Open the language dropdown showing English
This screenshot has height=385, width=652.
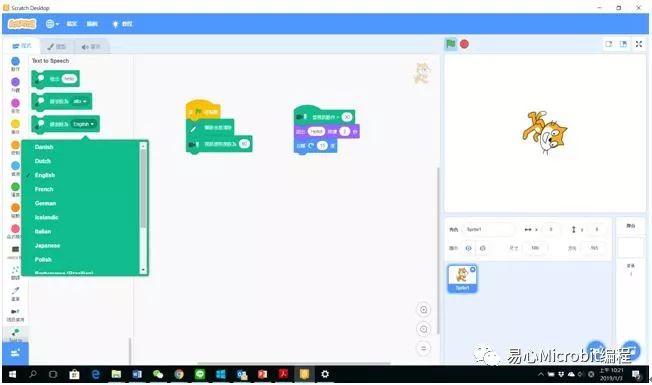(x=84, y=124)
